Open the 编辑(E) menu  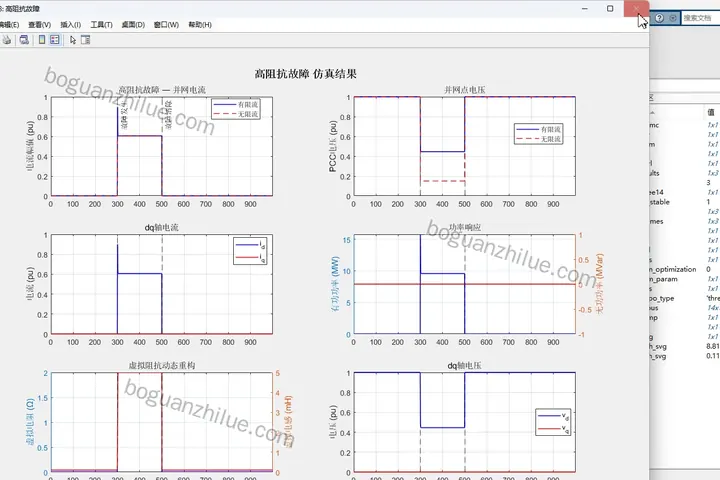coord(9,25)
